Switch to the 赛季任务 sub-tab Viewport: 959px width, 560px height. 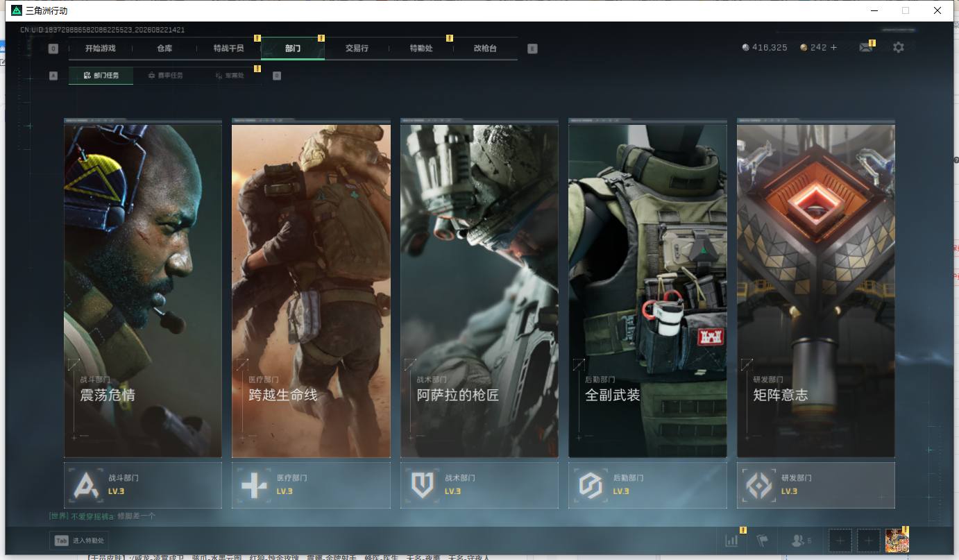165,76
